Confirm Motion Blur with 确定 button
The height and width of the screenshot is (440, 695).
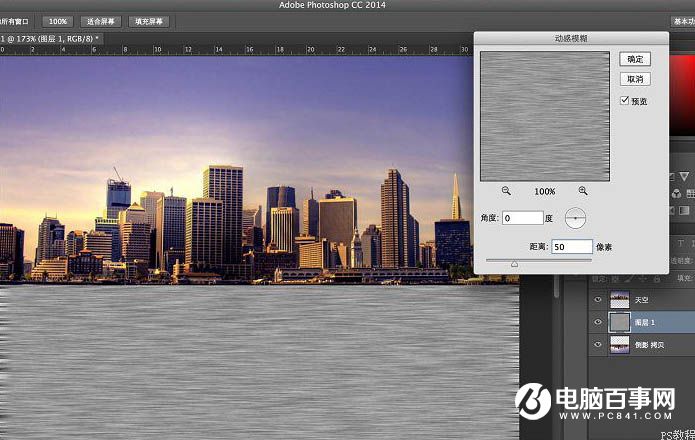(x=635, y=59)
